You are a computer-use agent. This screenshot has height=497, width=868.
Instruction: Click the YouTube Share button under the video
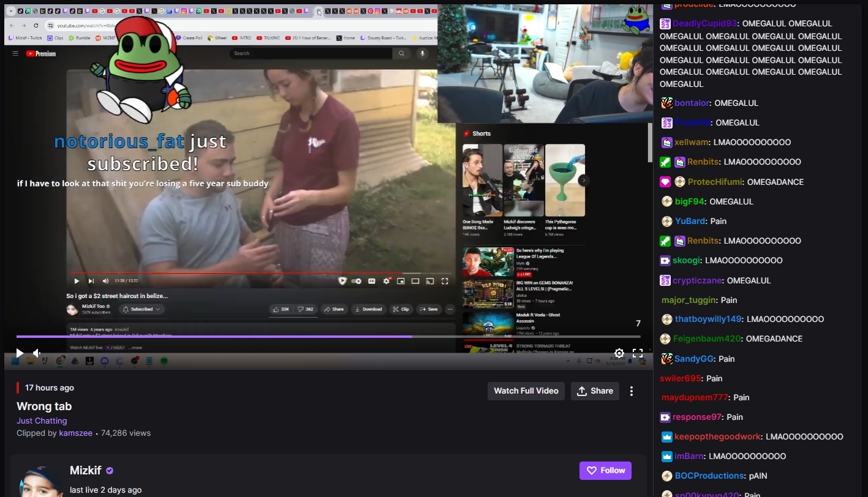coord(334,309)
